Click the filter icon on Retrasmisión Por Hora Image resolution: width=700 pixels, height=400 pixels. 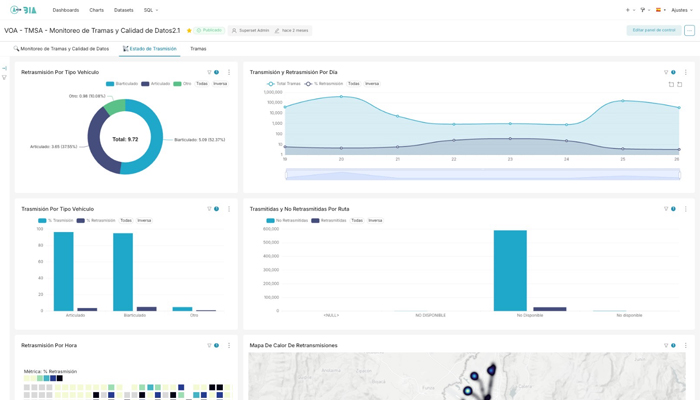point(209,346)
